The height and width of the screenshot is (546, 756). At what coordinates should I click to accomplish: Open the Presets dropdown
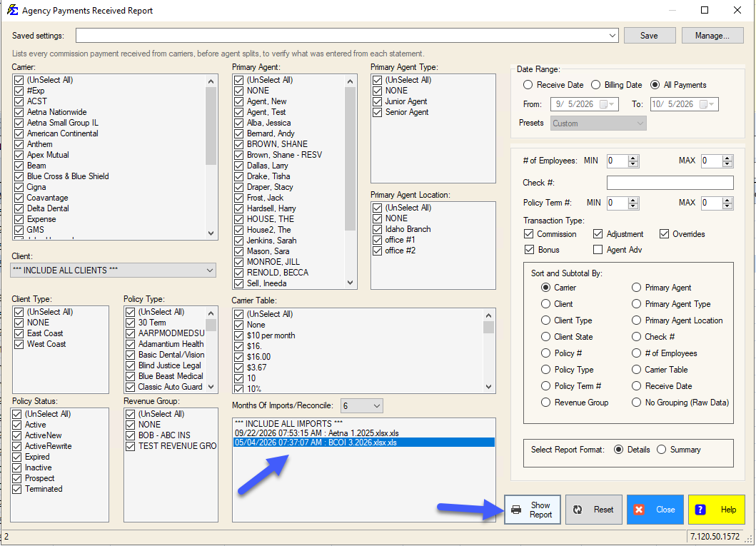640,123
